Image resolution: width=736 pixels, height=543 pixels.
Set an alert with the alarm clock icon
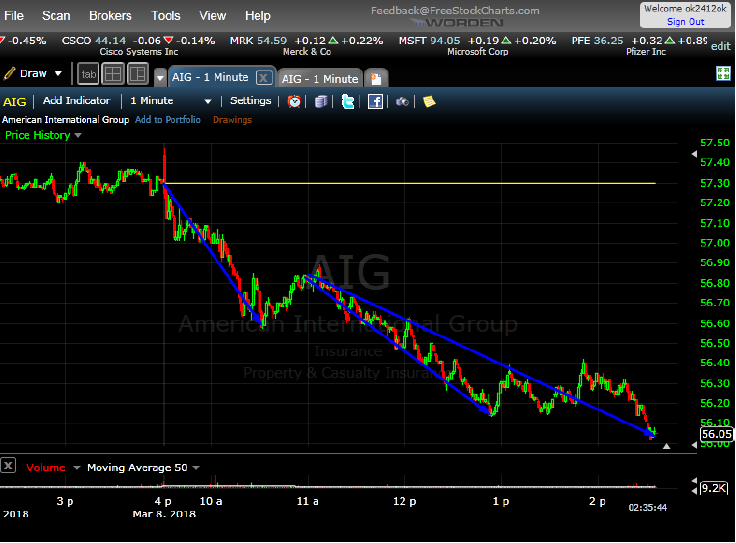[x=294, y=101]
